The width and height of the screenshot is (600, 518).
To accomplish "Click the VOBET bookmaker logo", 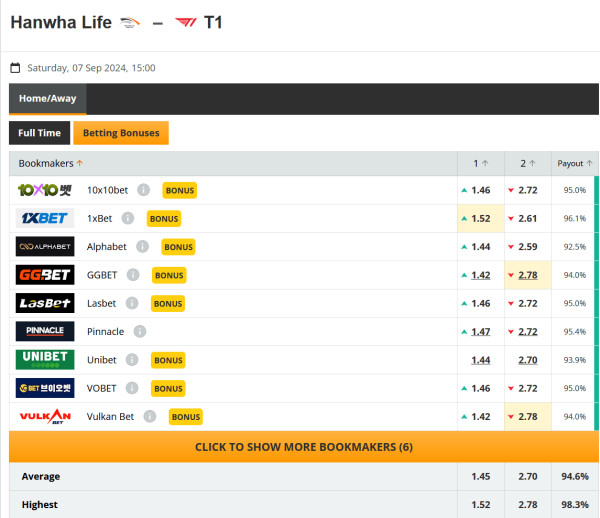I will pos(45,388).
